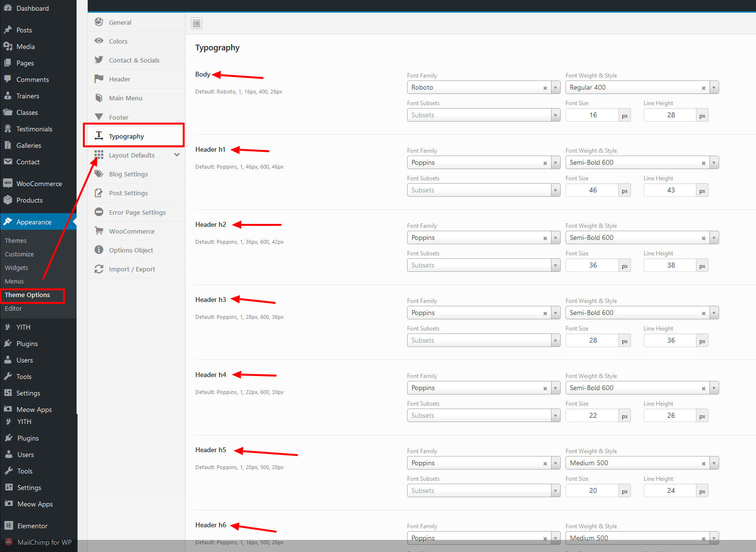The height and width of the screenshot is (552, 756).
Task: Edit Header h2 Font Size field 36
Action: 593,265
